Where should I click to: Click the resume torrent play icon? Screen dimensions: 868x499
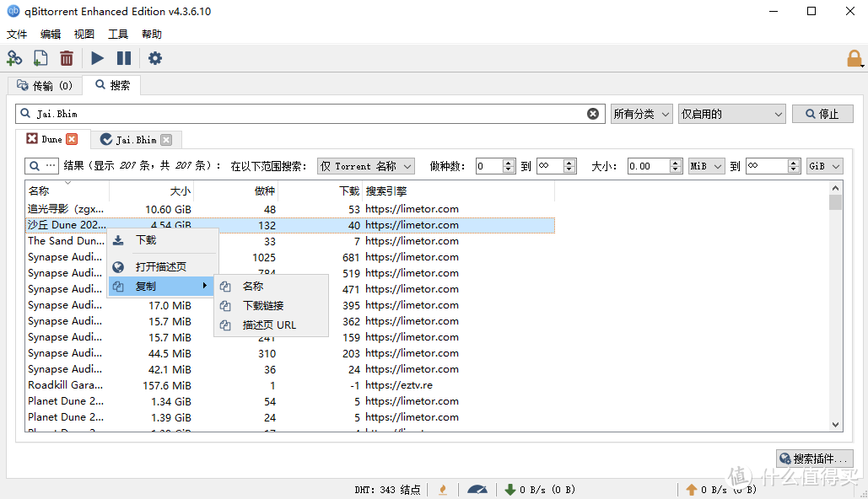coord(96,58)
